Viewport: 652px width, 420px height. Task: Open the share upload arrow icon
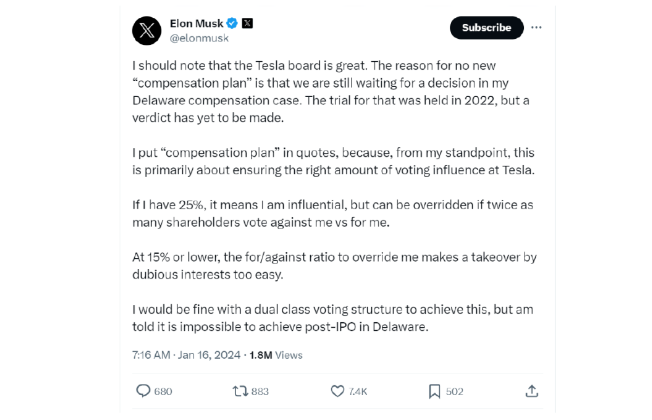[532, 391]
